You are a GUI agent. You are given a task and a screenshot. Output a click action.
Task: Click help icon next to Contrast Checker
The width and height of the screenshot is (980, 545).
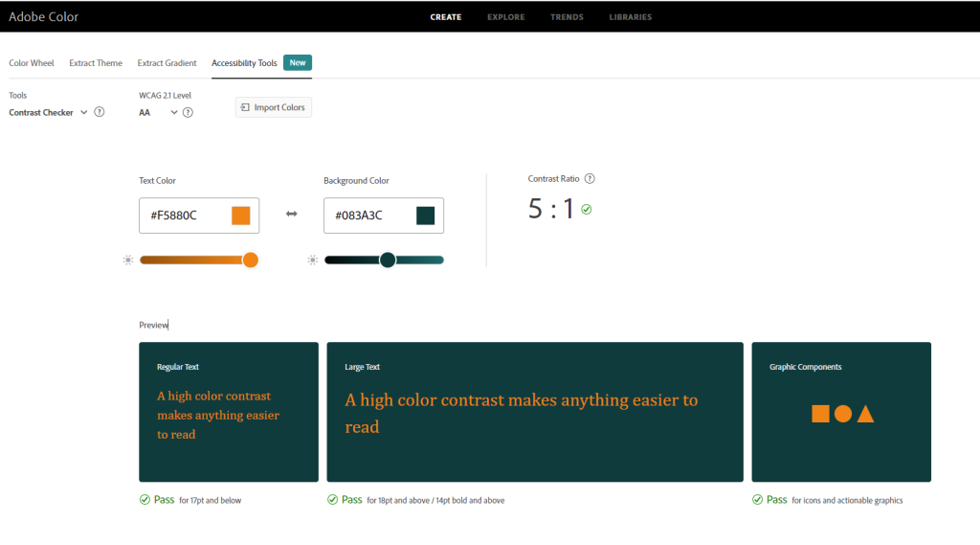100,112
